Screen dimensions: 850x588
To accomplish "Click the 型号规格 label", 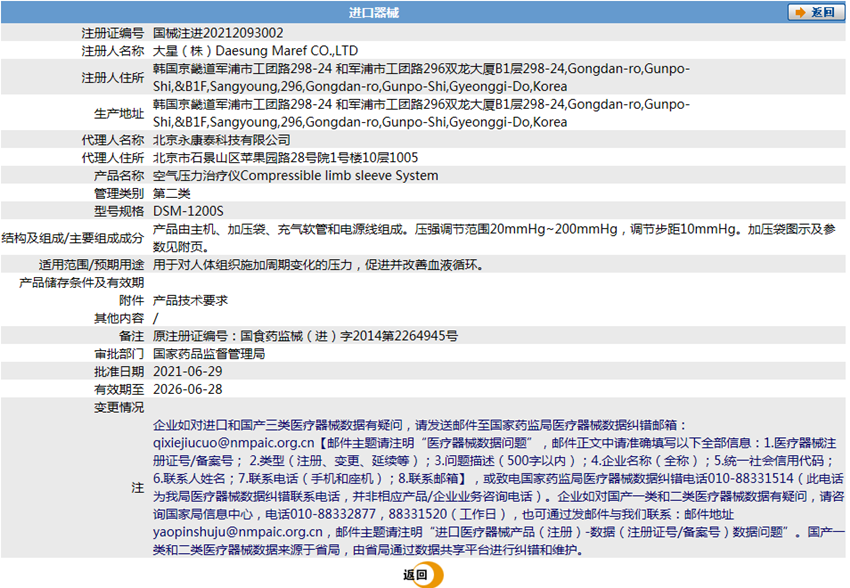I will [x=119, y=211].
